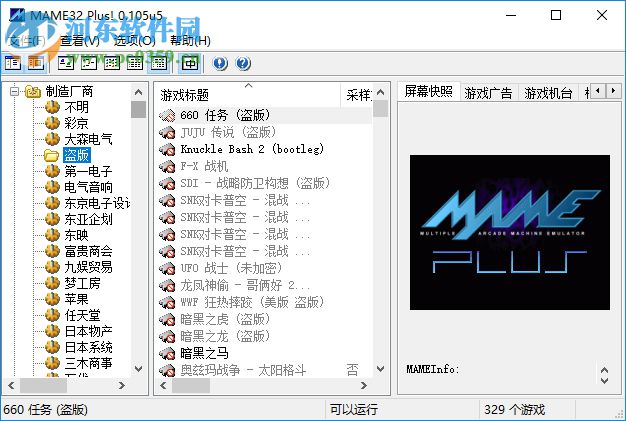Select the Knuckle Bash 2 (bootleg) title text

point(252,150)
